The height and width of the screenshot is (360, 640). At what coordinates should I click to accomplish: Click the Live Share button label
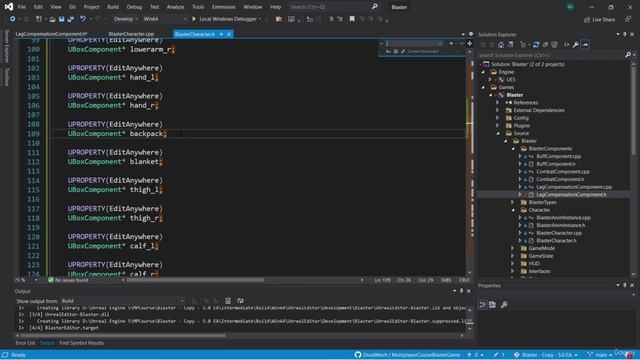pos(603,20)
